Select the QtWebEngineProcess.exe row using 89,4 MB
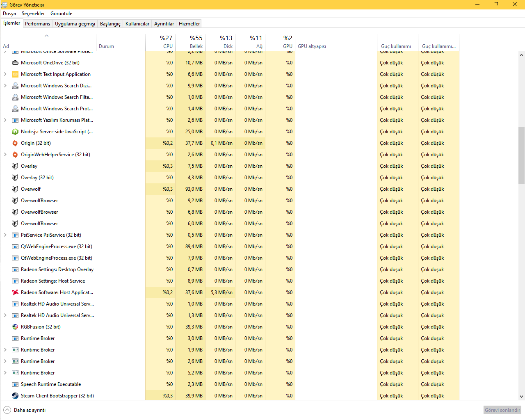This screenshot has width=525, height=420. click(230, 247)
